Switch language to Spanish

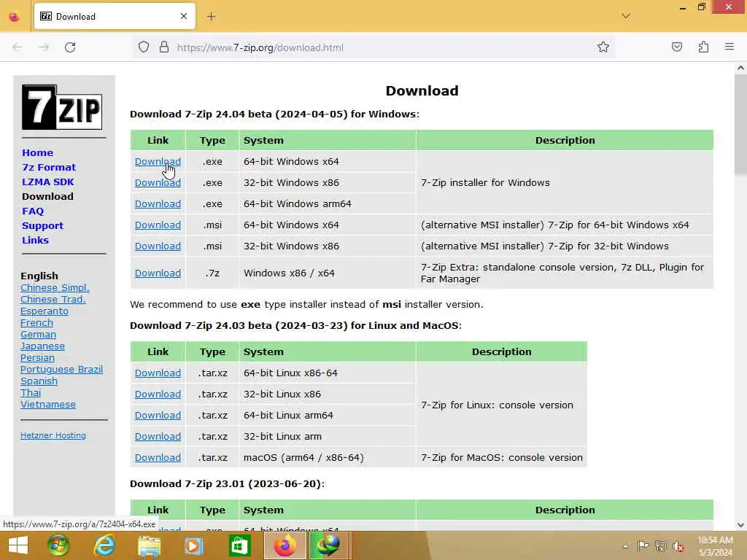pos(39,381)
